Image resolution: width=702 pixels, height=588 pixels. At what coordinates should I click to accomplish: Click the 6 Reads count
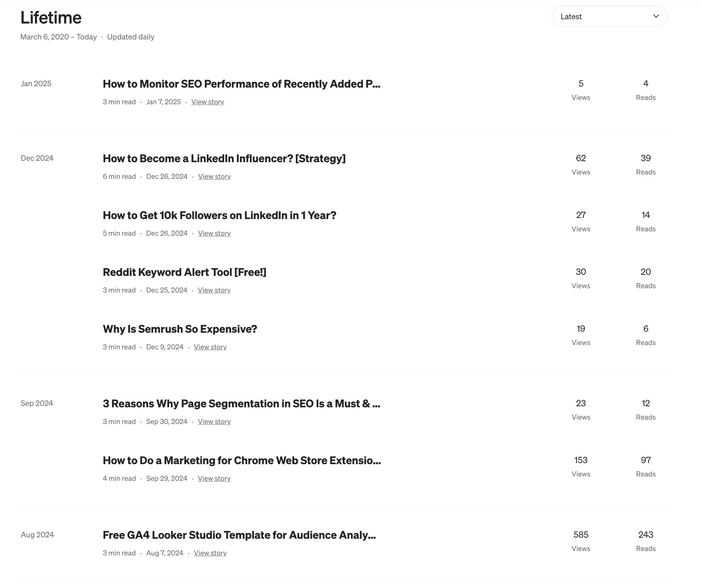point(646,329)
